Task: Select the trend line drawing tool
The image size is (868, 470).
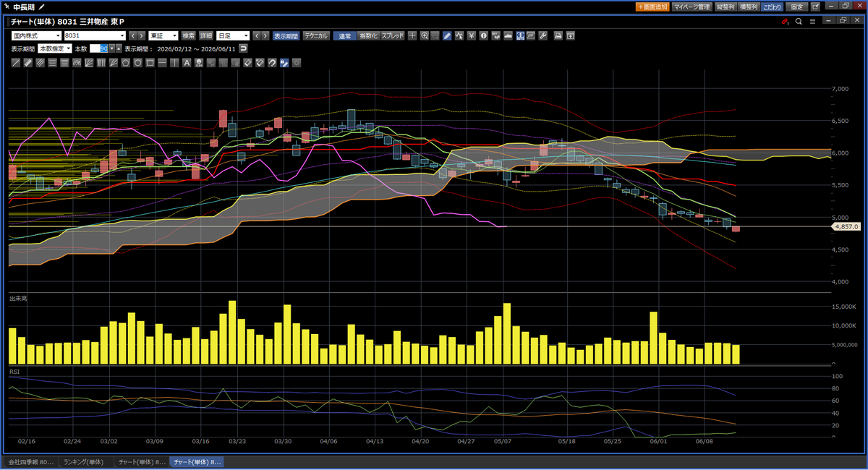Action: pyautogui.click(x=16, y=63)
